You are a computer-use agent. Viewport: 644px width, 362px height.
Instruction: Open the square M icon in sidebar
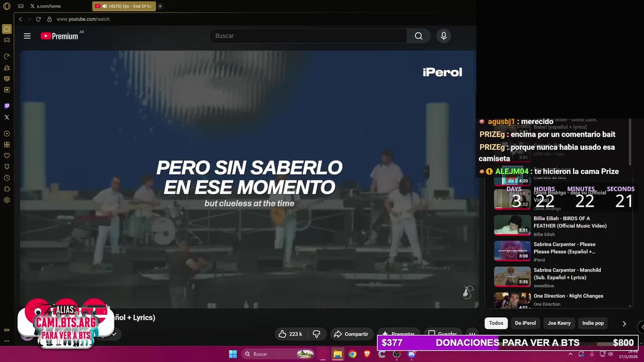click(x=7, y=89)
